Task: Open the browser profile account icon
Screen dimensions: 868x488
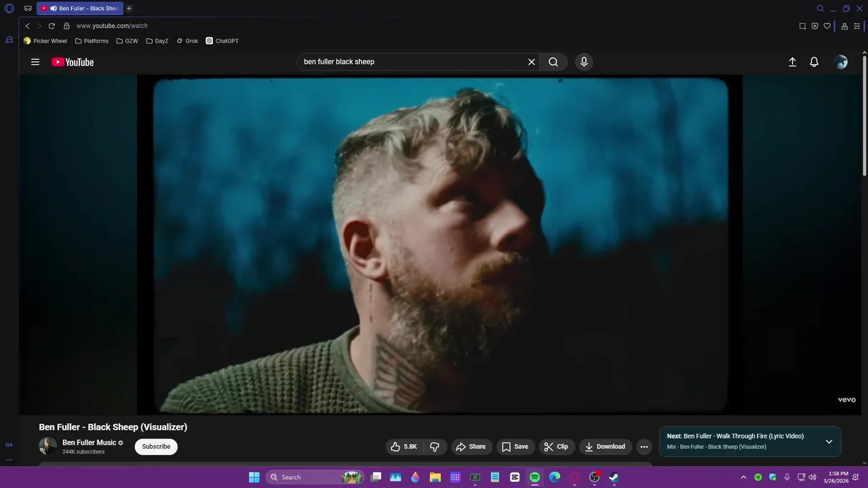Action: tap(844, 26)
